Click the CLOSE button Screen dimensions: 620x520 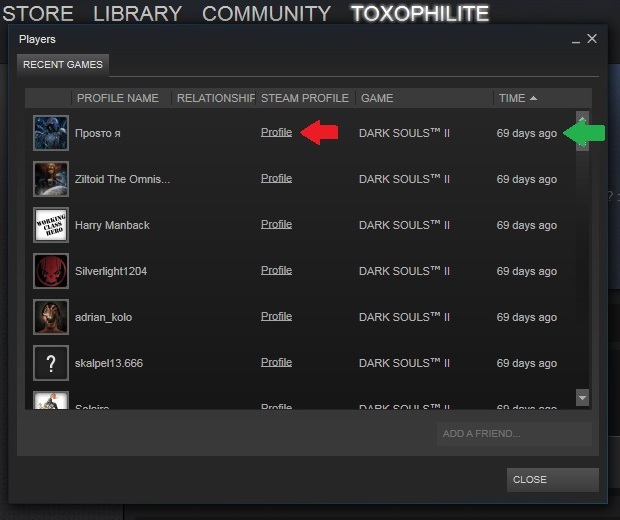point(553,480)
